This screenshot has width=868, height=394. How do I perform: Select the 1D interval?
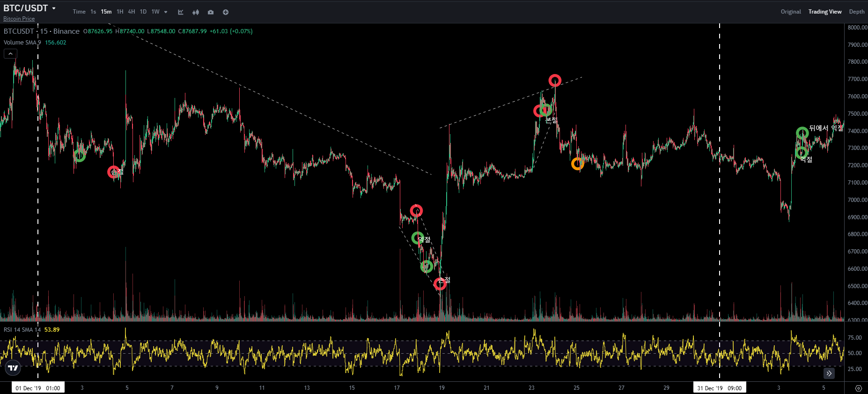coord(143,12)
